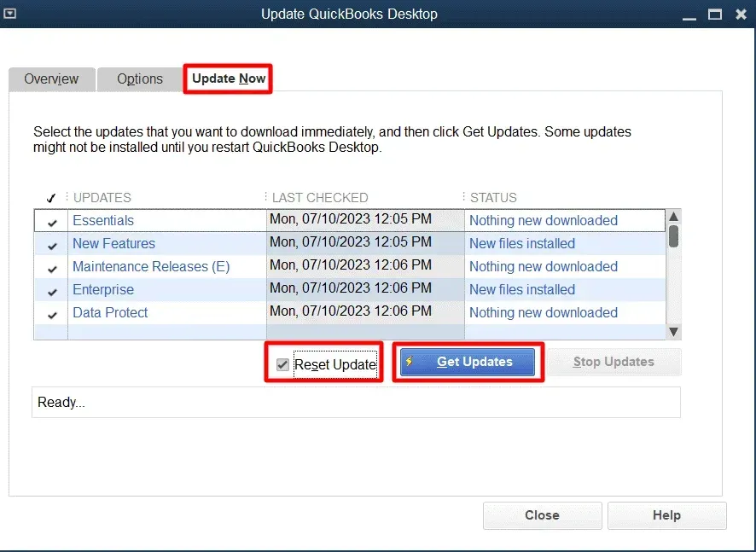The height and width of the screenshot is (552, 756).
Task: Toggle the Essentials update checkmark
Action: 52,222
